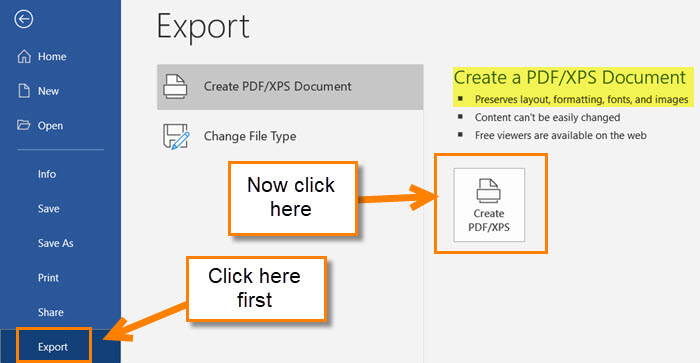
Task: Click the Open folder icon
Action: (24, 125)
